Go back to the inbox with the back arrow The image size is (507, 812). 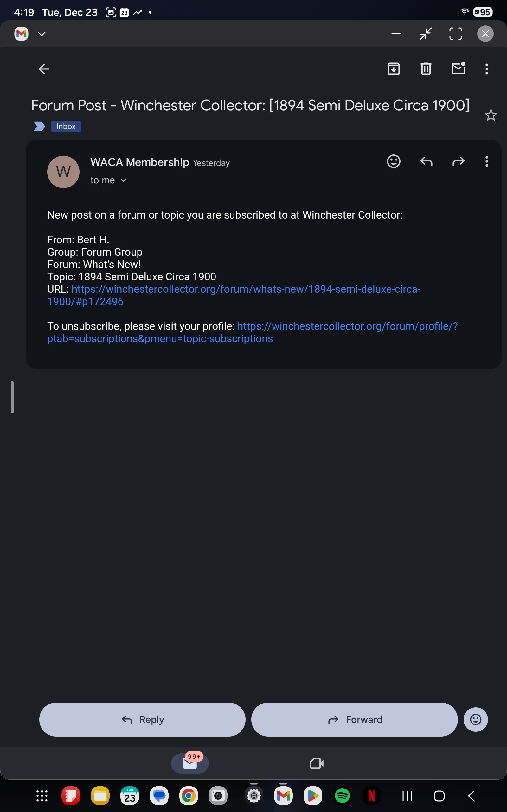pos(44,69)
